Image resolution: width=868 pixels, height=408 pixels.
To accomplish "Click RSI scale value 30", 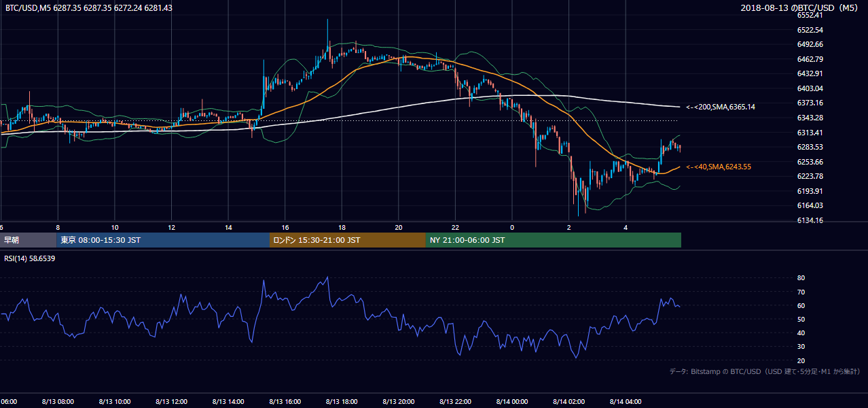I will pyautogui.click(x=801, y=347).
